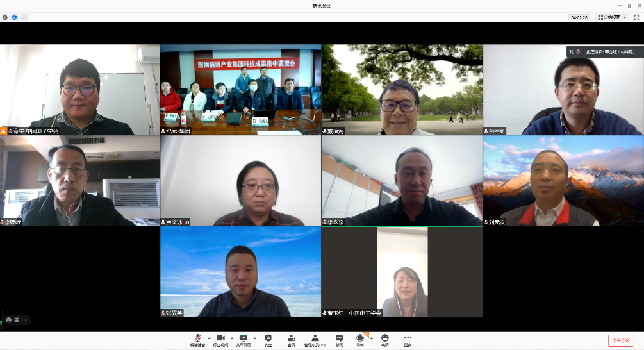Select the group conference room video tile
The height and width of the screenshot is (350, 644).
tap(241, 90)
